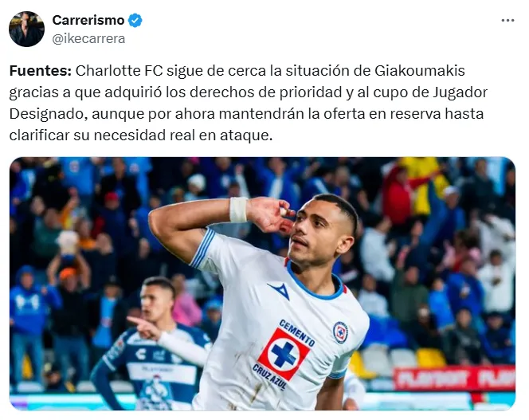
Task: Click the Pachuca player pointing in the background
Action: [x=152, y=344]
